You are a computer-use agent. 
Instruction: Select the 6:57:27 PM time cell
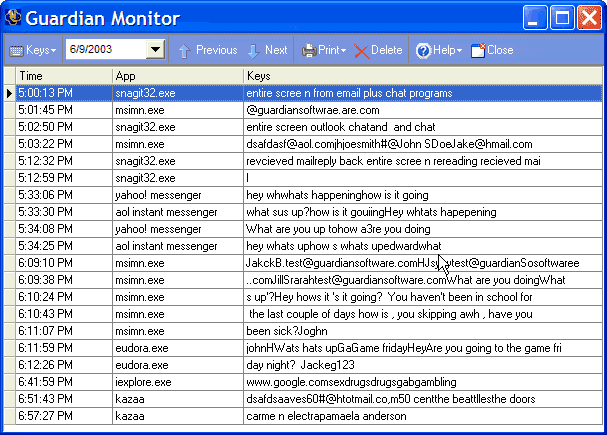[64, 416]
